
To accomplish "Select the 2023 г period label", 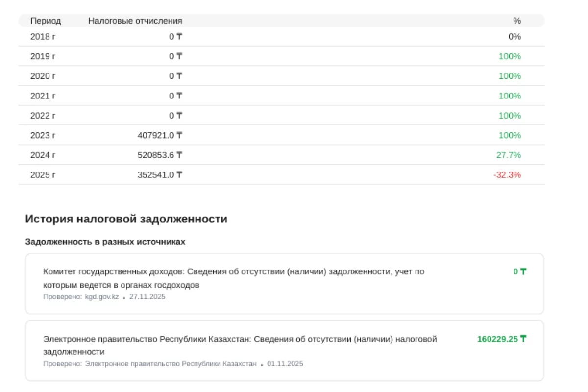I will click(x=43, y=135).
